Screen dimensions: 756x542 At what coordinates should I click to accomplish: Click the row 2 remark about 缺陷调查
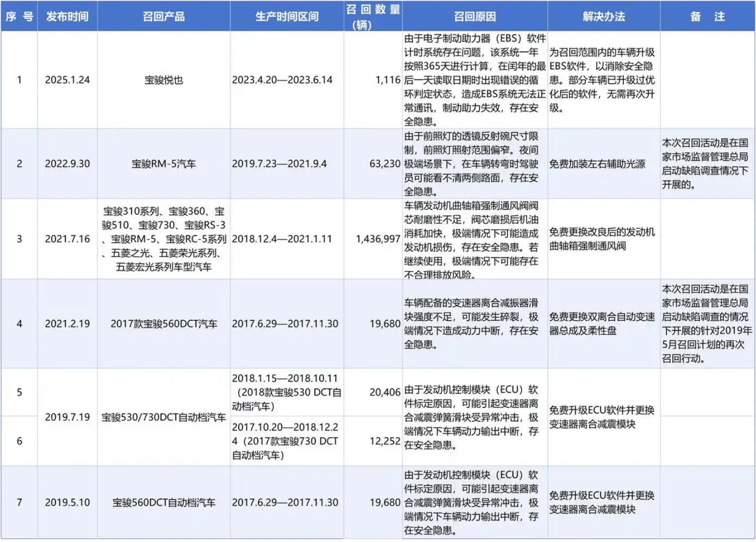[708, 164]
